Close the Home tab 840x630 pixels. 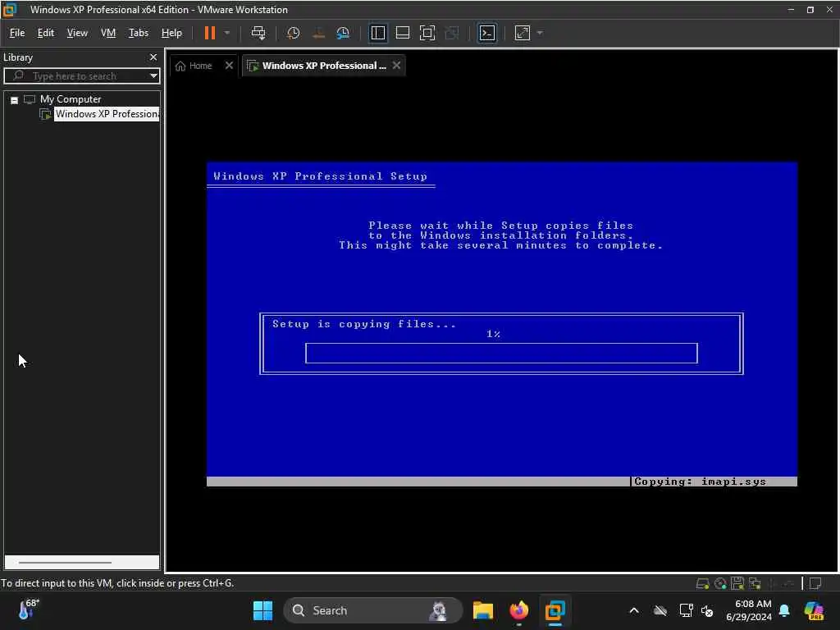click(x=230, y=66)
